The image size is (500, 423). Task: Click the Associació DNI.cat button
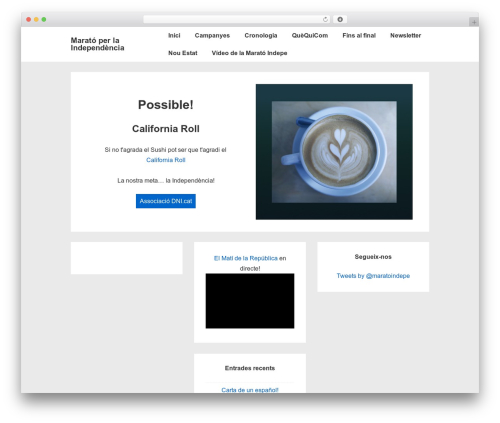coord(166,201)
